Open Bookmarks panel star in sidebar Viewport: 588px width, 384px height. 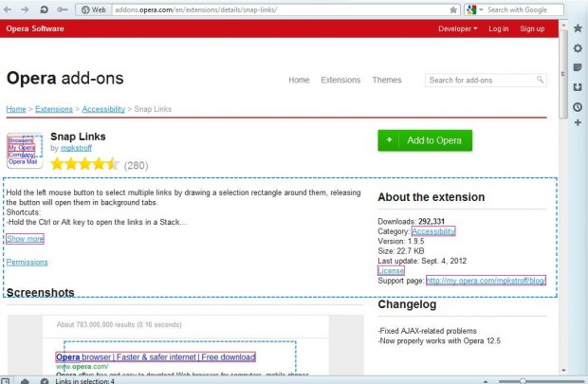pyautogui.click(x=578, y=28)
